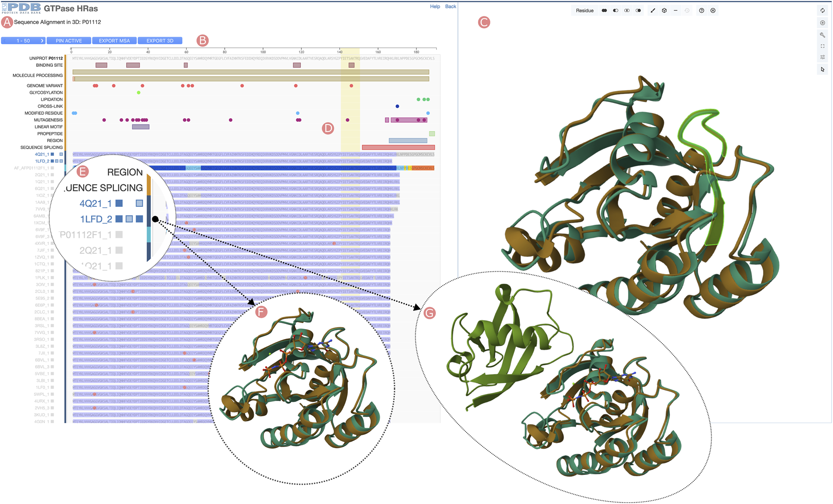The width and height of the screenshot is (833, 504).
Task: Click the PIN ACTIVE button
Action: pos(69,41)
